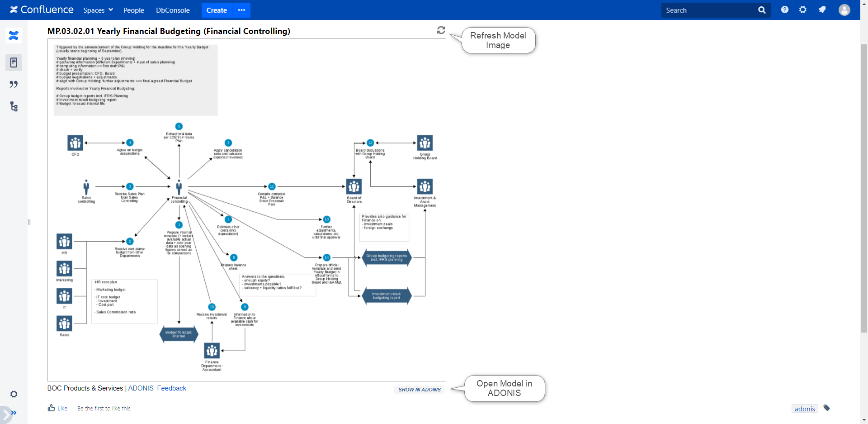Click the SHOW IN ADONIS button
Screen dimensions: 868x424
pos(419,390)
